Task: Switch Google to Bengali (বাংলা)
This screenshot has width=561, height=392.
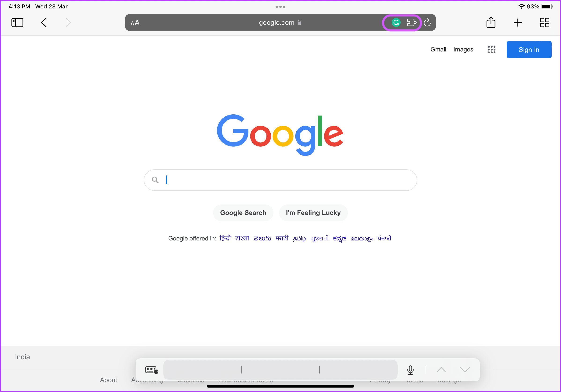Action: [x=242, y=238]
